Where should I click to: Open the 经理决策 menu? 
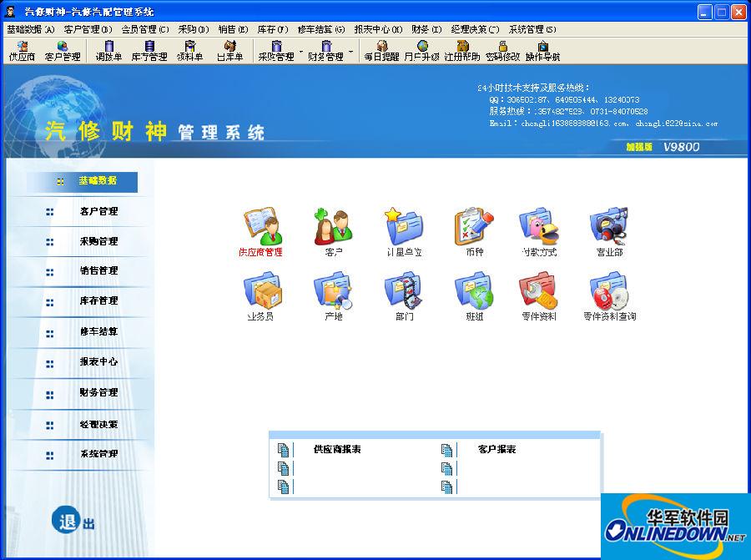point(475,29)
